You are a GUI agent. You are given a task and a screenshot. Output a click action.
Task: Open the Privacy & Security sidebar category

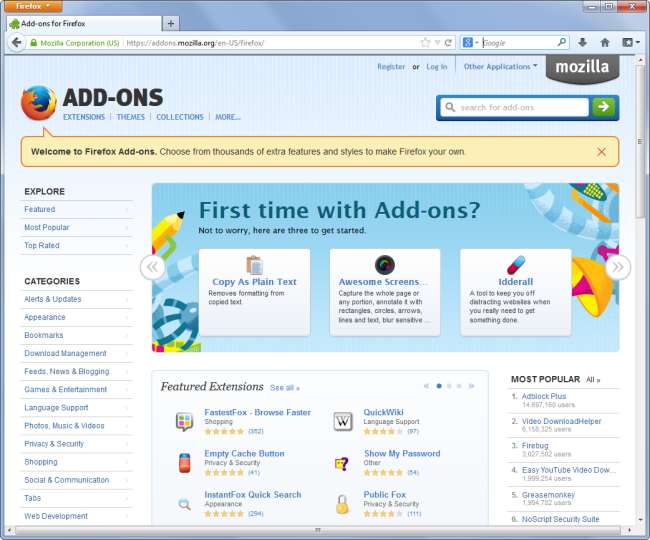point(54,444)
